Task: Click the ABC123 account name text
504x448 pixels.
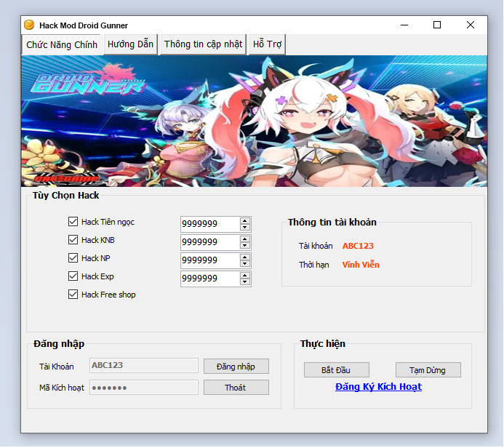Action: pos(358,246)
